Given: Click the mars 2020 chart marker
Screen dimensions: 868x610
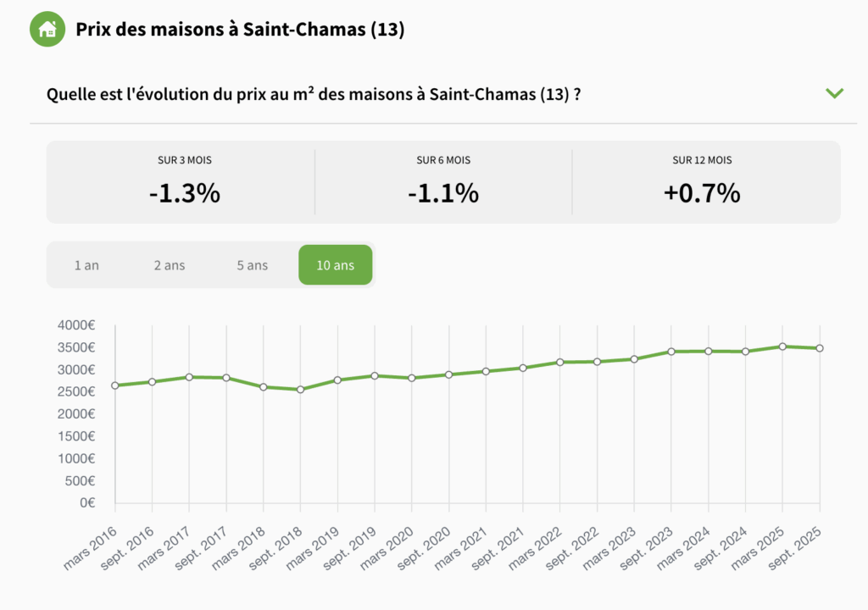Looking at the screenshot, I should tap(412, 378).
